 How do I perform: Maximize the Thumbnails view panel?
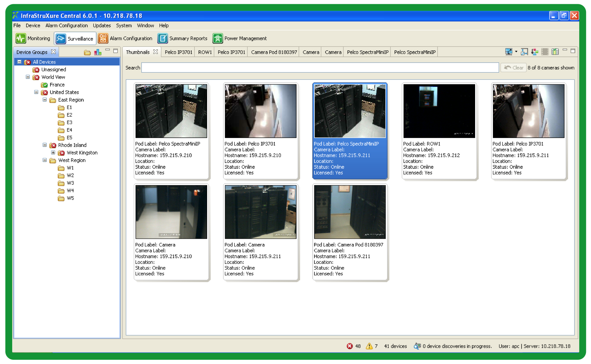(573, 51)
